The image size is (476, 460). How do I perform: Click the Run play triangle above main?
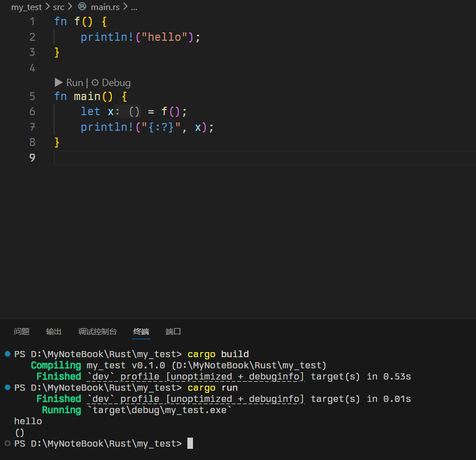[59, 82]
